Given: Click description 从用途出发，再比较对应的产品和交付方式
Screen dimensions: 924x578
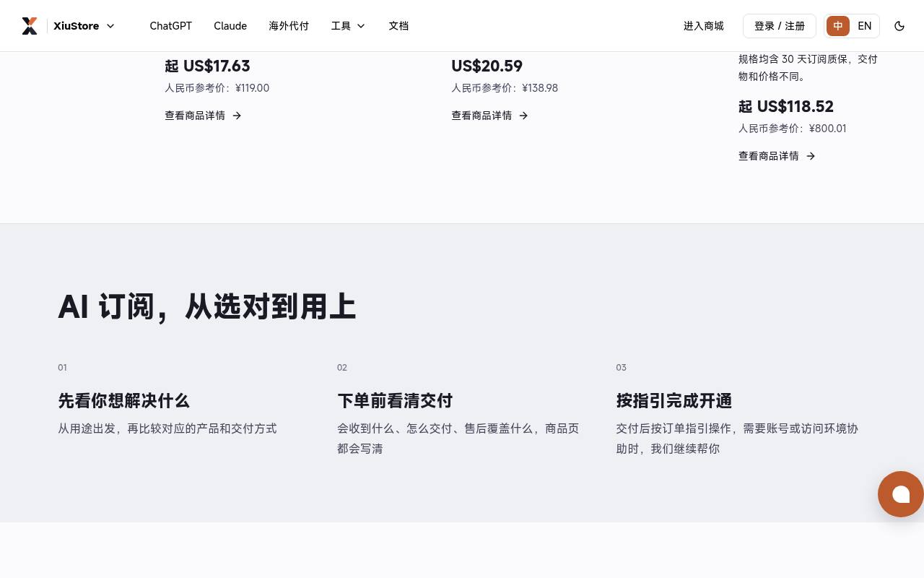Looking at the screenshot, I should pyautogui.click(x=167, y=428).
